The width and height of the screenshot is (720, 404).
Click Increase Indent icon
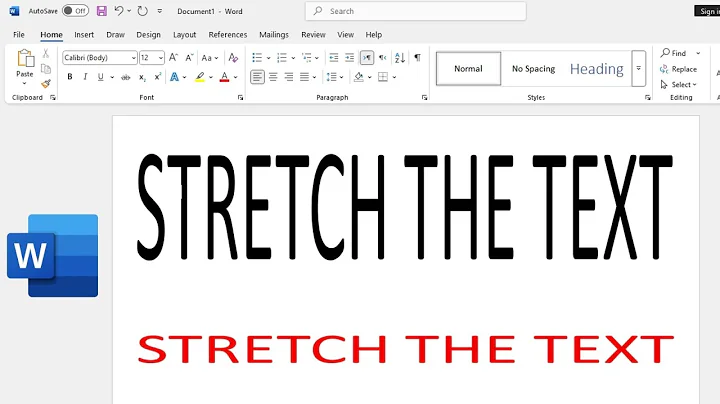tap(349, 57)
